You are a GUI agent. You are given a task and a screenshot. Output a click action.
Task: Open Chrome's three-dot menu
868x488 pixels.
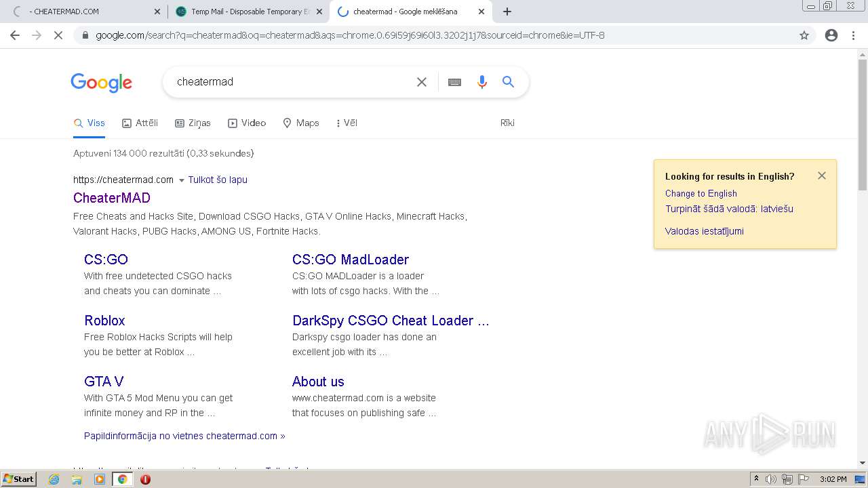[853, 35]
